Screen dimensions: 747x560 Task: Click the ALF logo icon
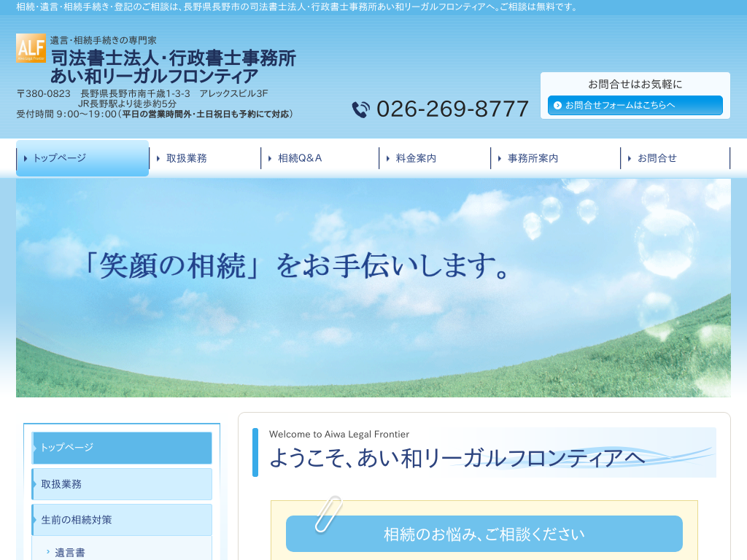pyautogui.click(x=31, y=48)
